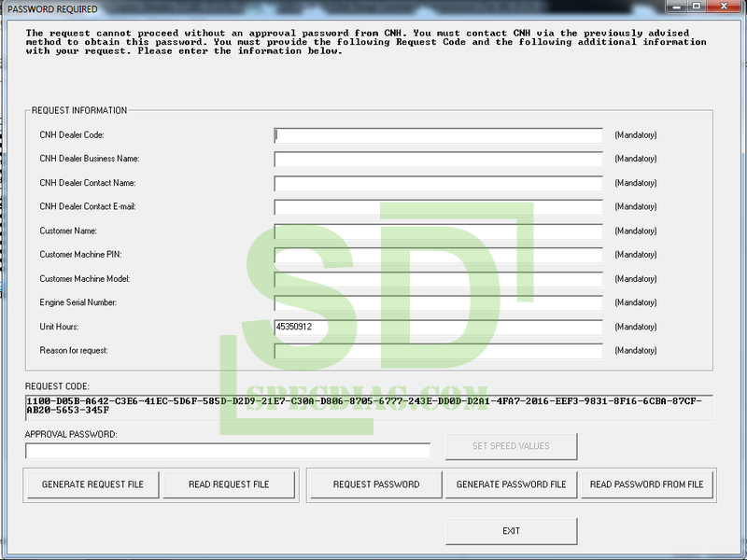Focus the Approval Password input box
This screenshot has width=747, height=560.
227,451
